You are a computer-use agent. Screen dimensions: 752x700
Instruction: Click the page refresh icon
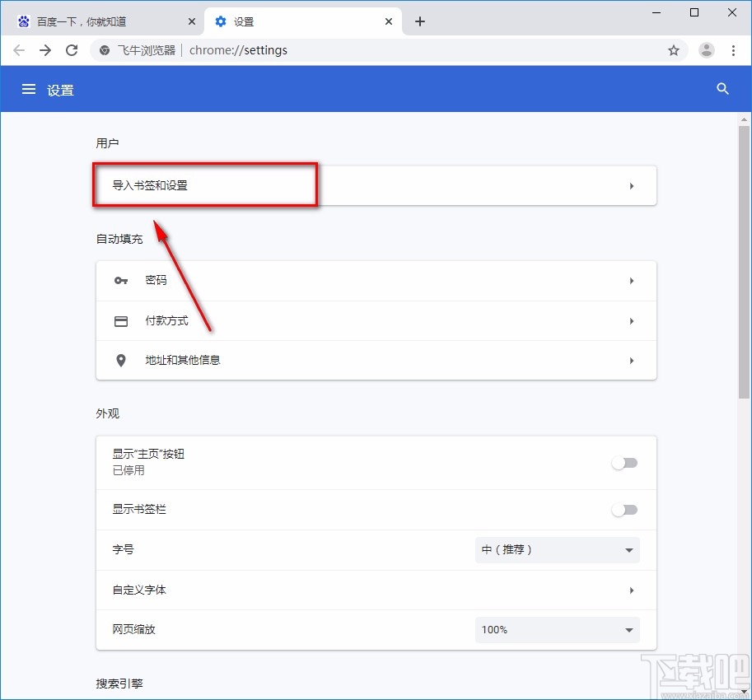[x=72, y=50]
